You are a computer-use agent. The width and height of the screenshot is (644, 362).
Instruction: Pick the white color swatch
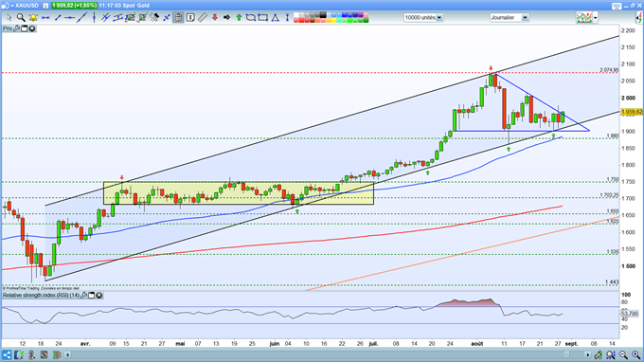[x=296, y=15]
